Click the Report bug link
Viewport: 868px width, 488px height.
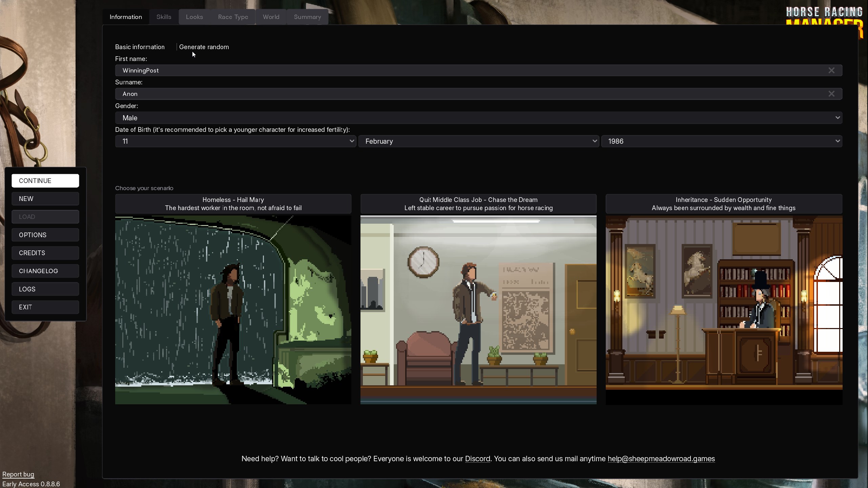coord(18,474)
